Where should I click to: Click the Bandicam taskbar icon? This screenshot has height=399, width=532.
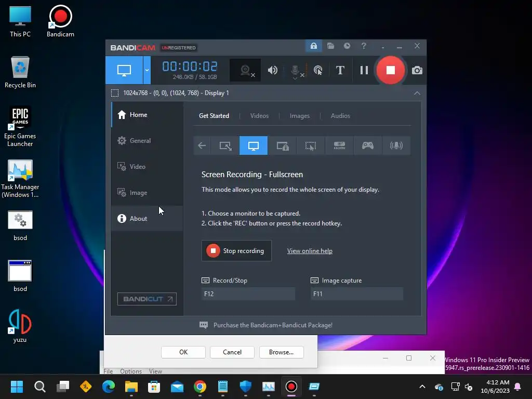[x=291, y=387]
